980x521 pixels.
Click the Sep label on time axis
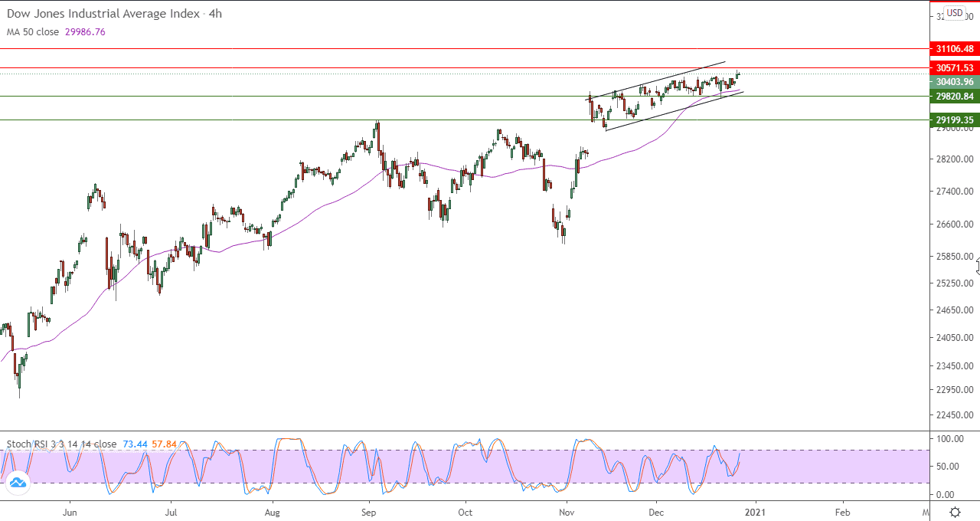(x=370, y=511)
